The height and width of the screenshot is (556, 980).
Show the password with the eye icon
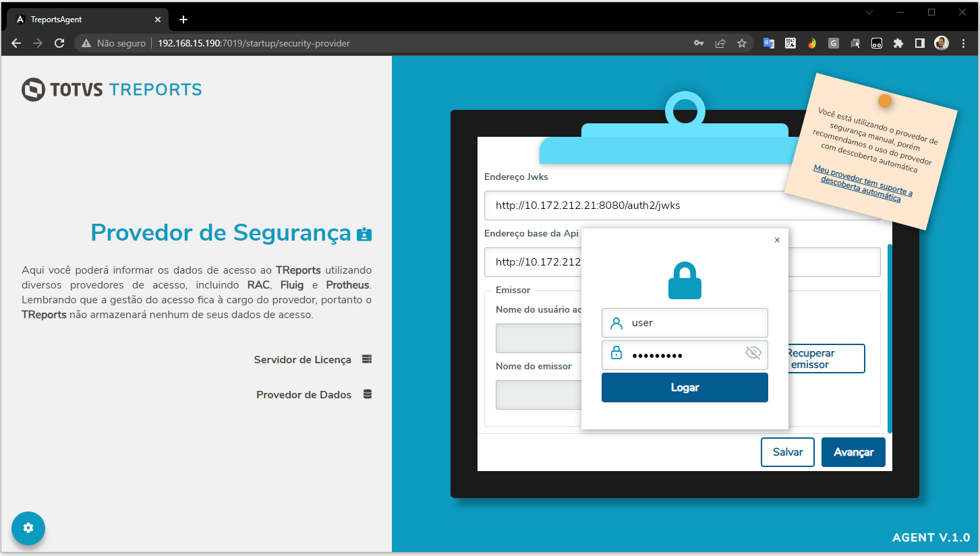pos(753,352)
